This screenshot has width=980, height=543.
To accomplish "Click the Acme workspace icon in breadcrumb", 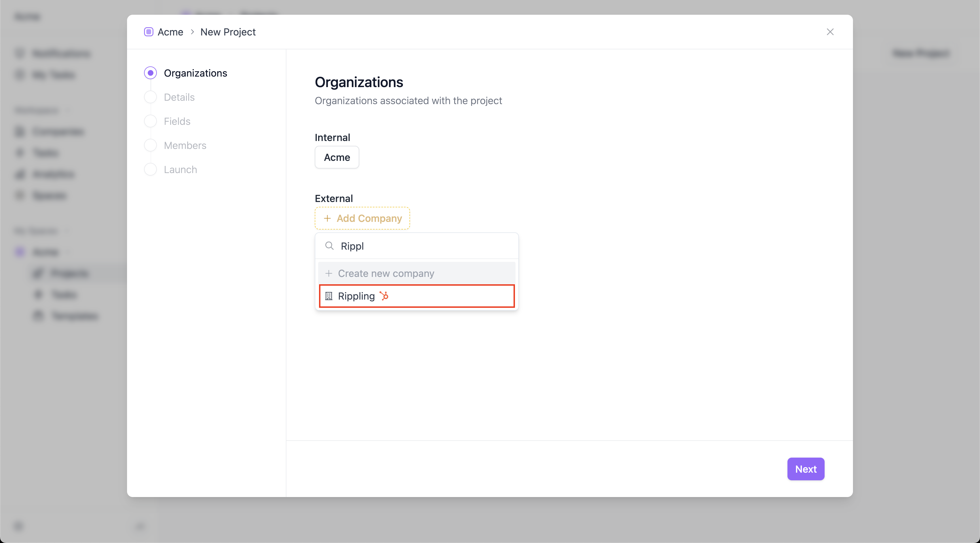I will tap(148, 32).
